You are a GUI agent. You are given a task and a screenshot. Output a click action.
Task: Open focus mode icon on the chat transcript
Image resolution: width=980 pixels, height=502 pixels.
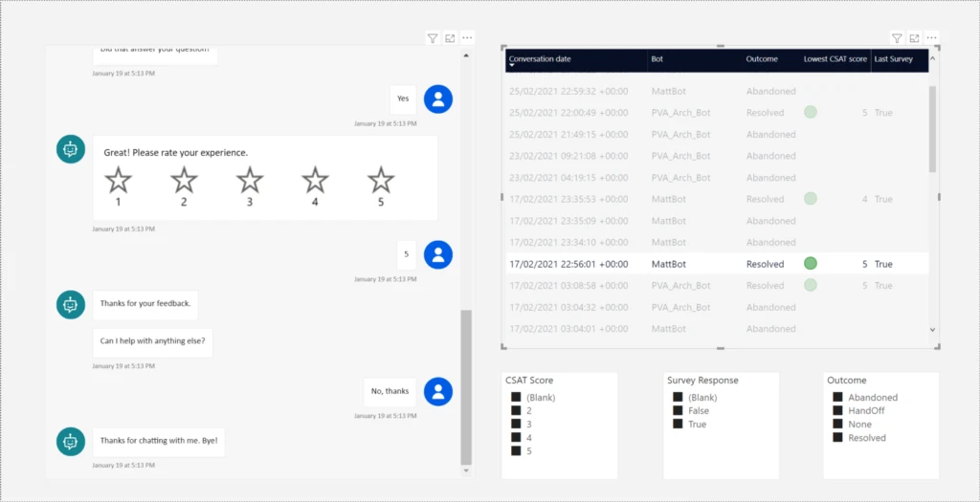(x=450, y=38)
